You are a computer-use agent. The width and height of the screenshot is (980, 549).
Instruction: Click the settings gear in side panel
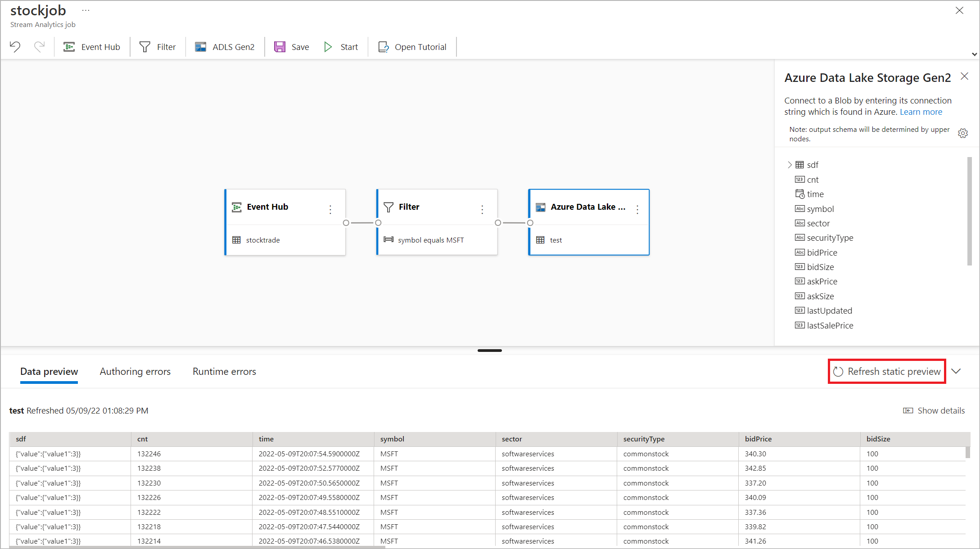[963, 133]
